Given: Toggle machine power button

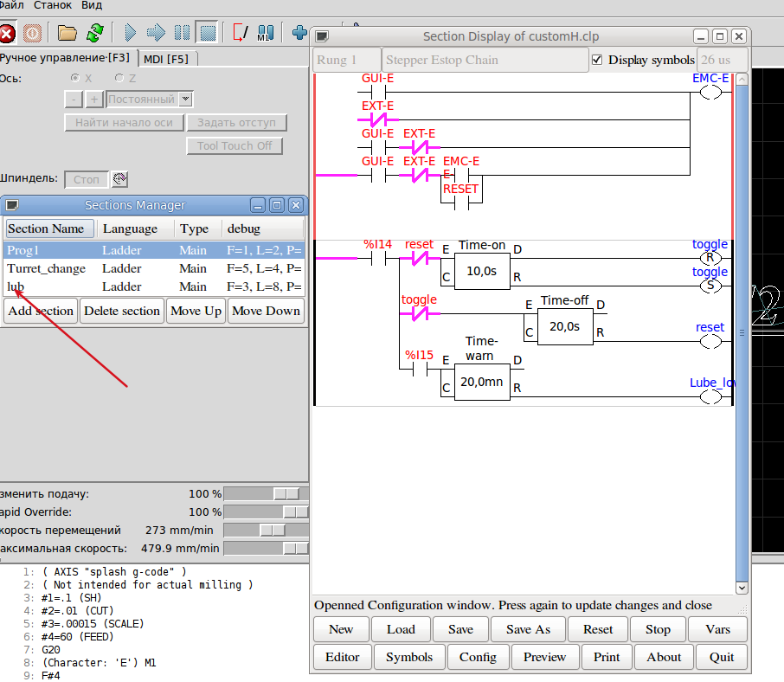Looking at the screenshot, I should coord(32,33).
